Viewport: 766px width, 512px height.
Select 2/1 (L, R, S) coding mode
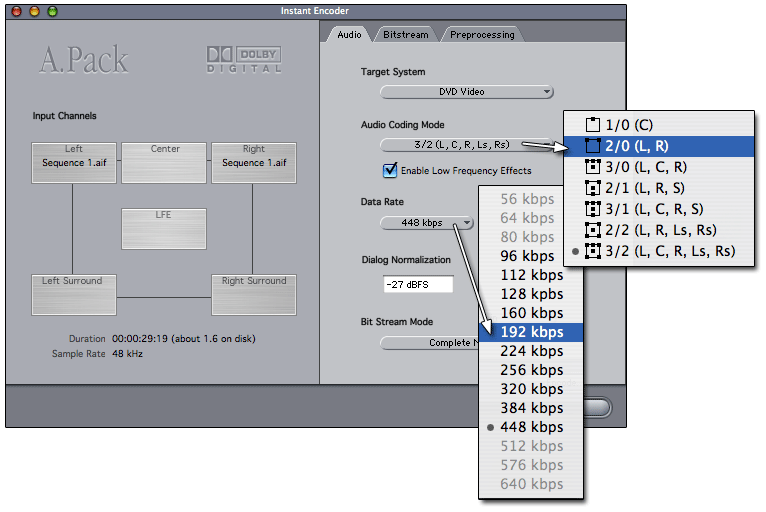click(659, 188)
